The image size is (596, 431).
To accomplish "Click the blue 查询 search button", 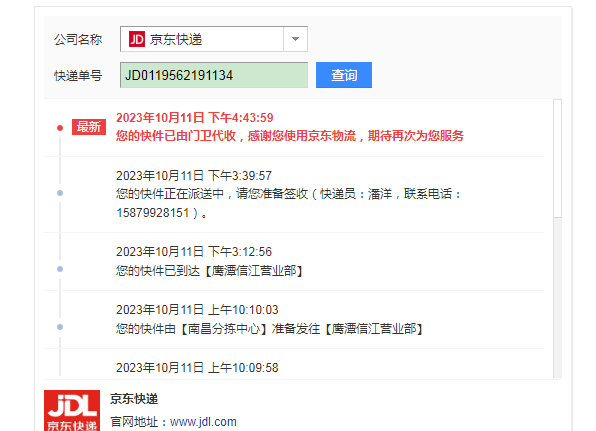I will (344, 75).
